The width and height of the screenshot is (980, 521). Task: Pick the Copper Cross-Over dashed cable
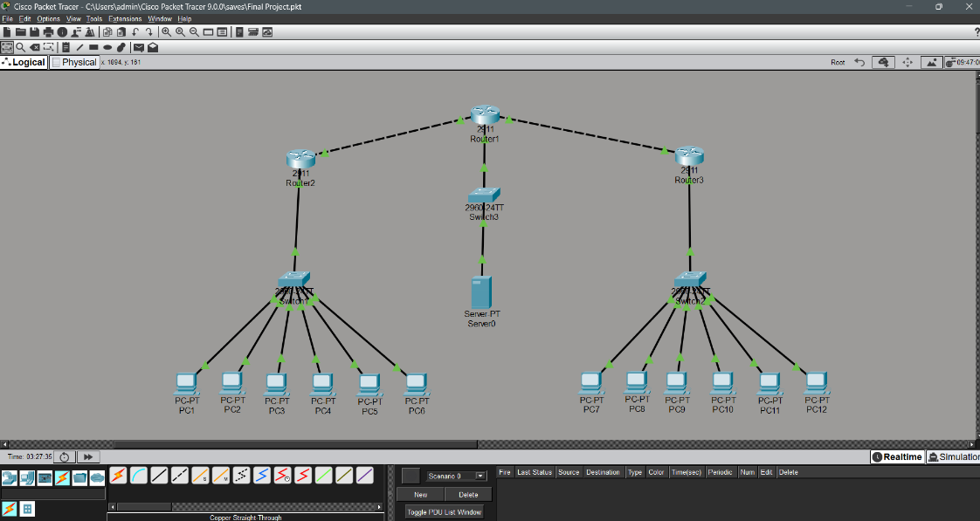(x=179, y=476)
